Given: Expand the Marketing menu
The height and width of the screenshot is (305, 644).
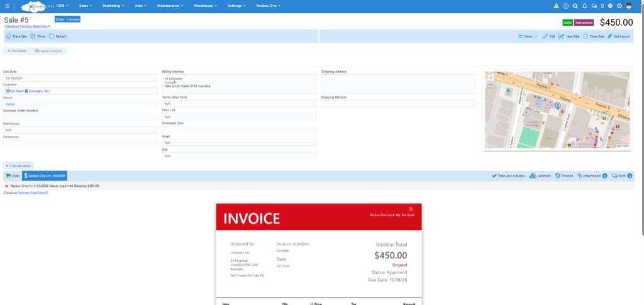Looking at the screenshot, I should click(113, 6).
